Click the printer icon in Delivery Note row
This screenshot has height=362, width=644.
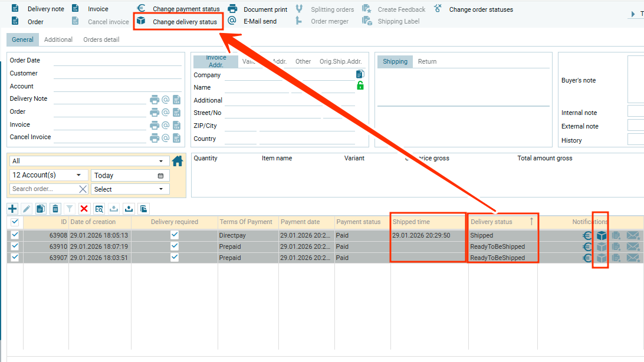[155, 99]
